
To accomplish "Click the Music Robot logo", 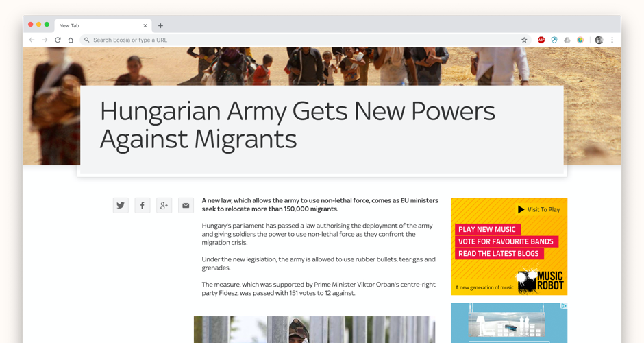I will tap(540, 281).
